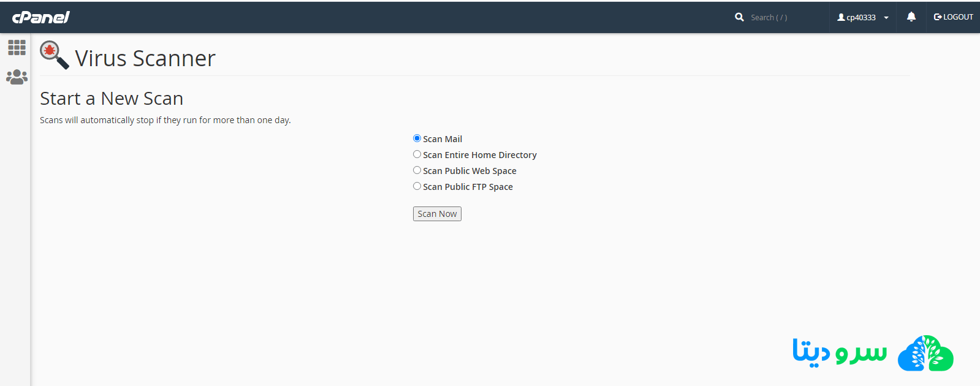
Task: Click the Persian Sarv Data logo text
Action: pyautogui.click(x=839, y=353)
